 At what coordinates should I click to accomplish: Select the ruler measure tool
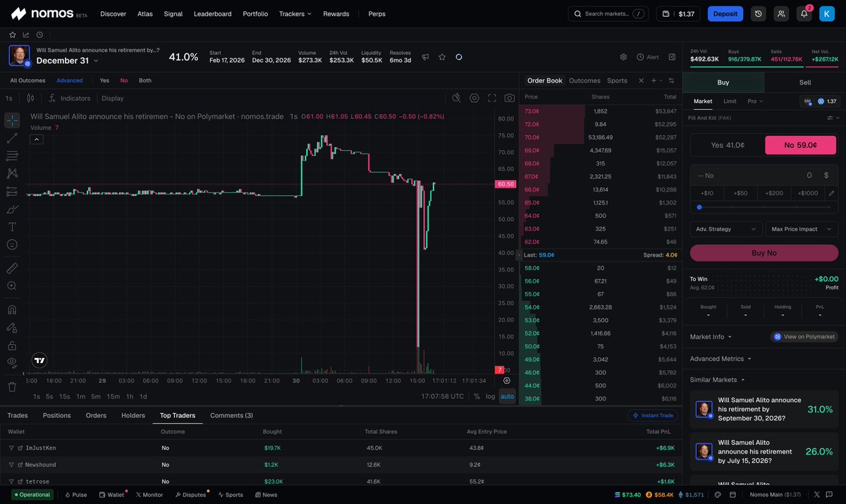point(12,268)
